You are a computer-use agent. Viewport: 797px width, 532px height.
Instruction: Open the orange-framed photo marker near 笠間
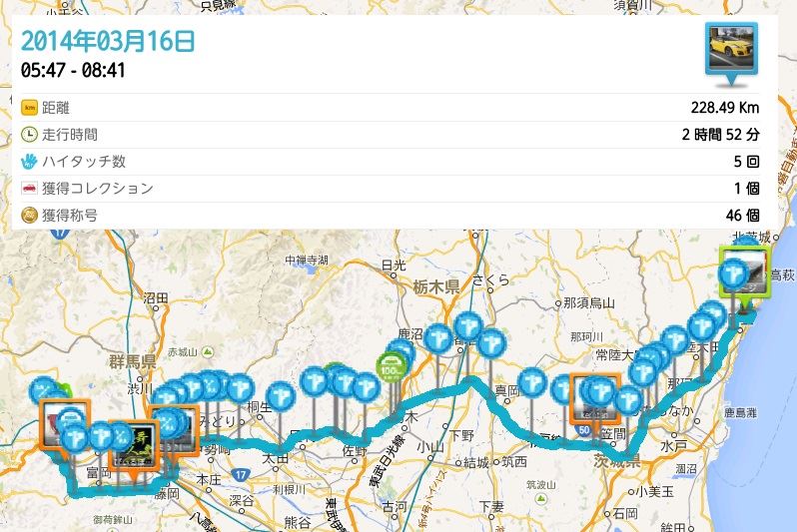coord(595,399)
